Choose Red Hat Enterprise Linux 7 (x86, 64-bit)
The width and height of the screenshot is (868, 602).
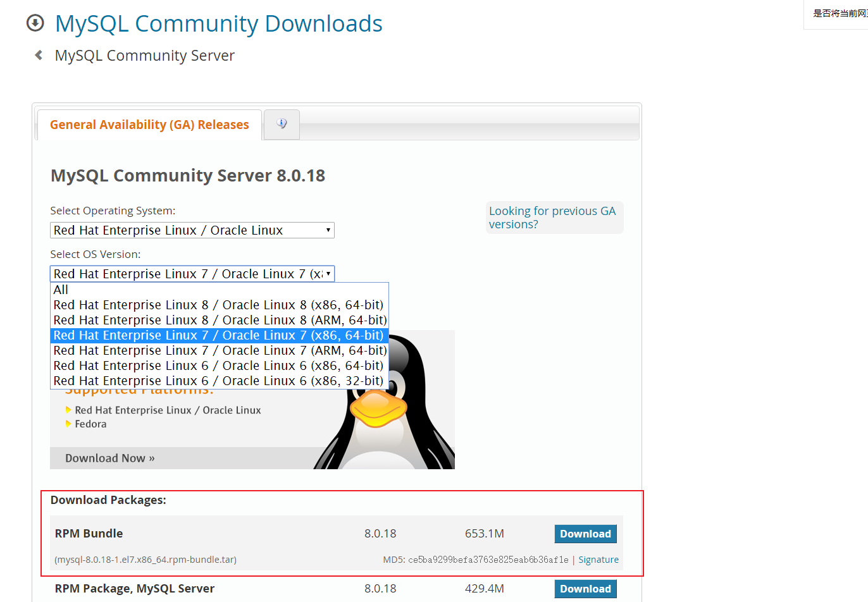click(220, 335)
